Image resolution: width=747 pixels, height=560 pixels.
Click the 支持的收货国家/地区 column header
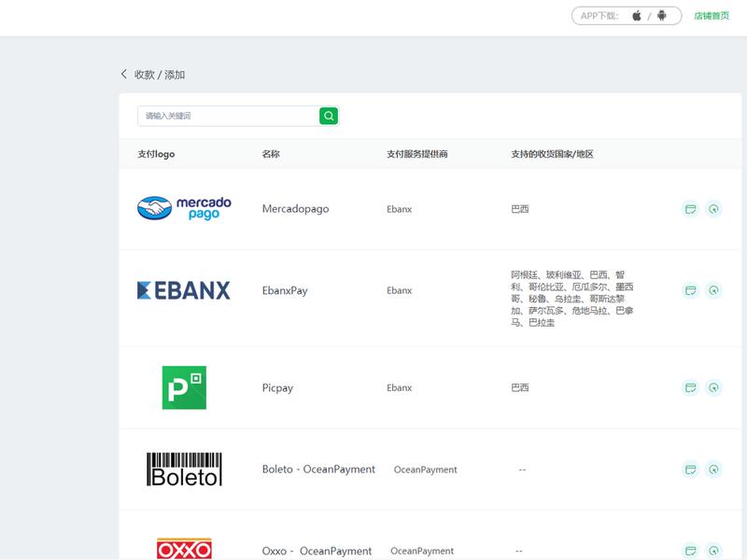pyautogui.click(x=552, y=154)
